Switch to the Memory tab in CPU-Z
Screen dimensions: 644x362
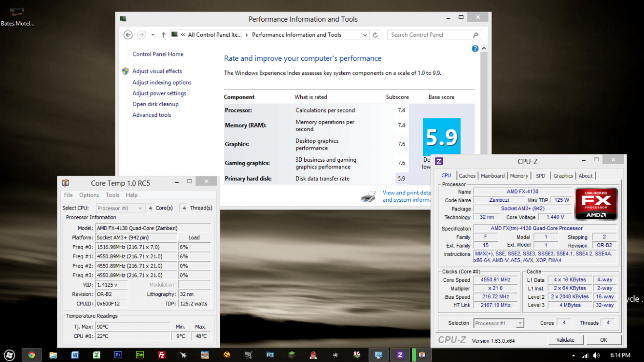[519, 176]
